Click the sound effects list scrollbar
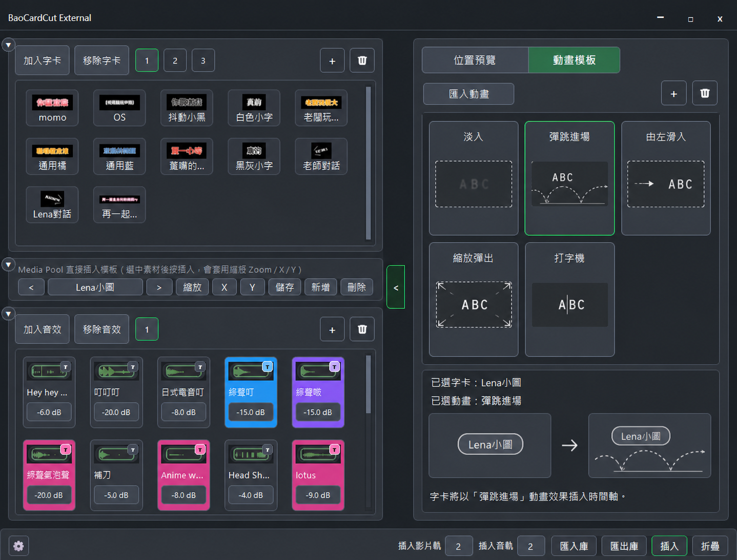 pos(368,384)
